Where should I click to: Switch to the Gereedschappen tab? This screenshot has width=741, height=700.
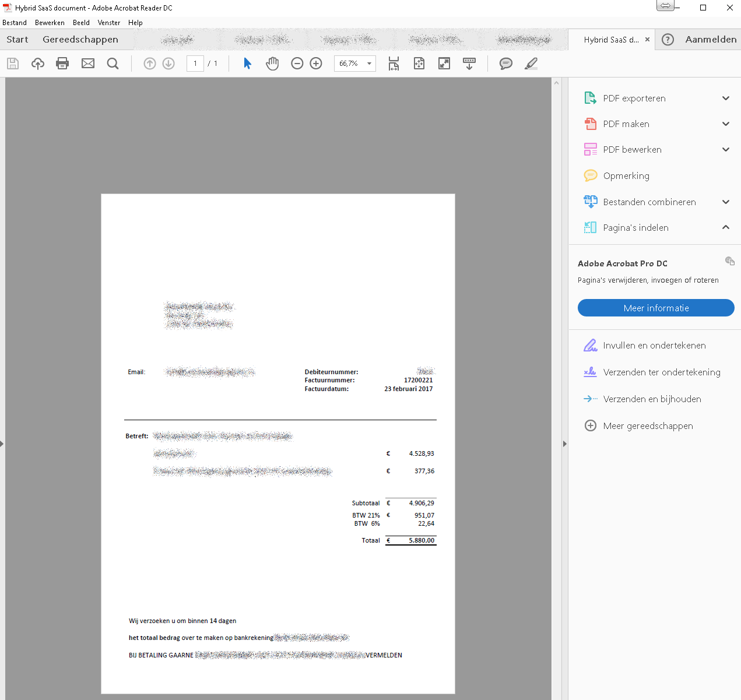point(80,40)
